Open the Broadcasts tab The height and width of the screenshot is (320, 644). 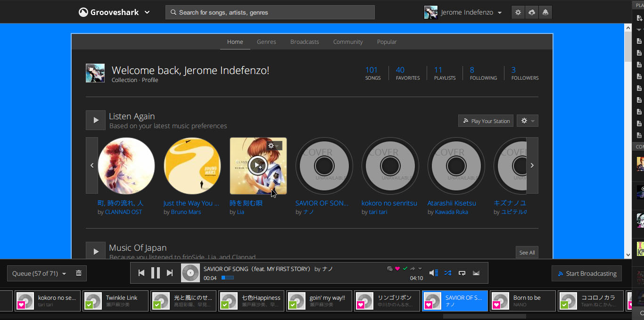pos(305,41)
